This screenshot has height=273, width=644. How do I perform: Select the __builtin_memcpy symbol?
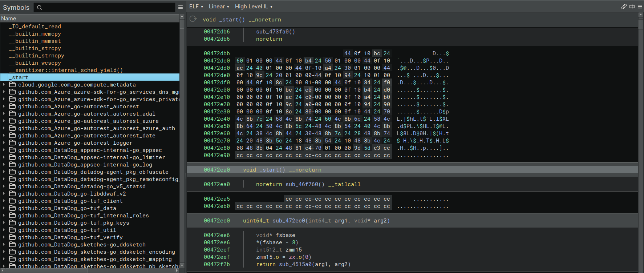tap(35, 34)
